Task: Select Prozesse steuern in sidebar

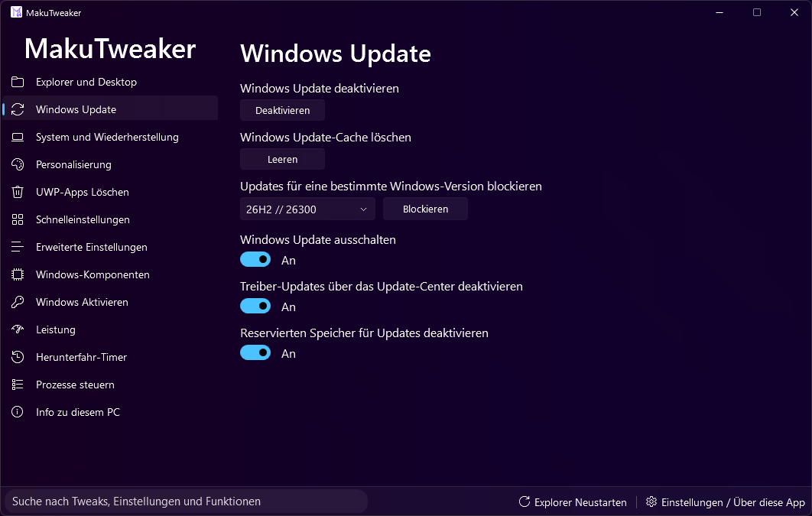Action: tap(110, 385)
